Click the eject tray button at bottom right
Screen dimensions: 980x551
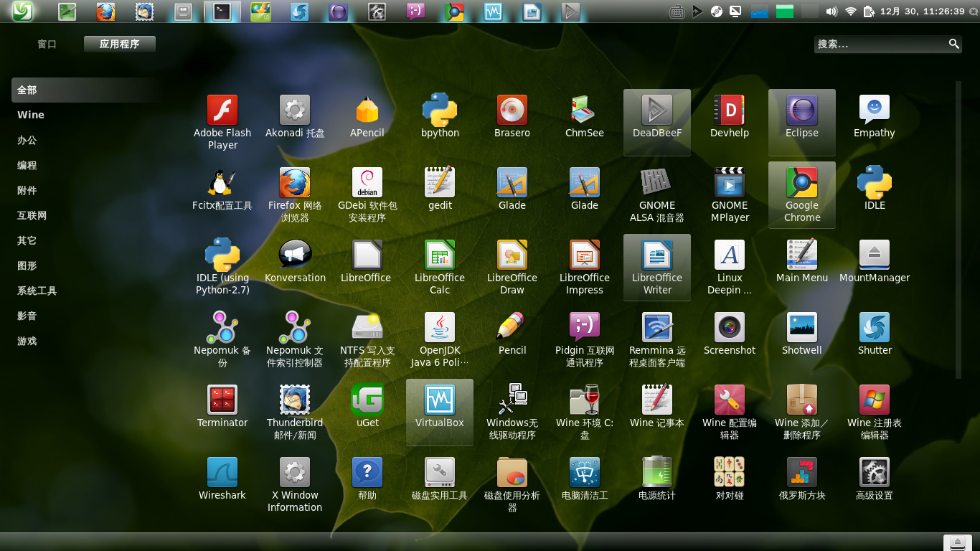point(957,542)
